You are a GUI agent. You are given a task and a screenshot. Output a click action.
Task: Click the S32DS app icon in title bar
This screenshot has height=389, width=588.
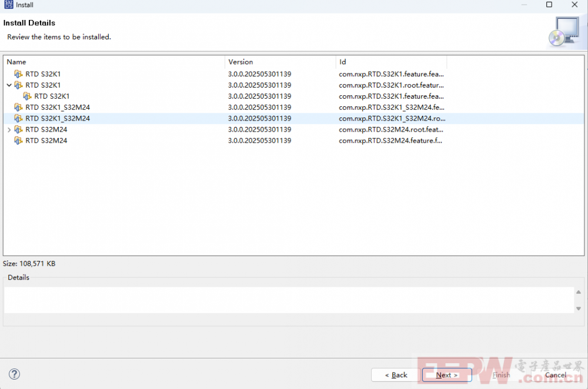coord(9,5)
